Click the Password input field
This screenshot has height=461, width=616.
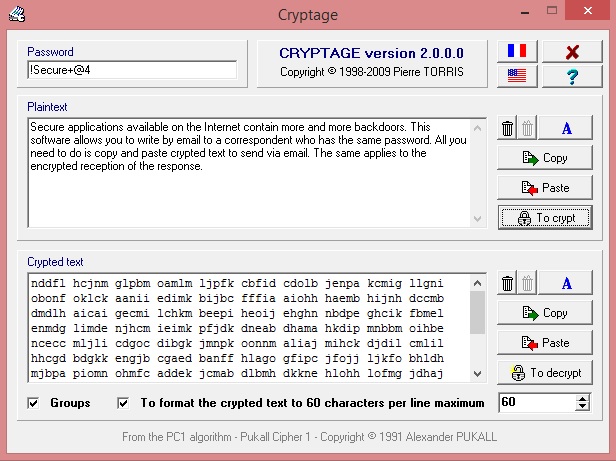click(x=131, y=70)
